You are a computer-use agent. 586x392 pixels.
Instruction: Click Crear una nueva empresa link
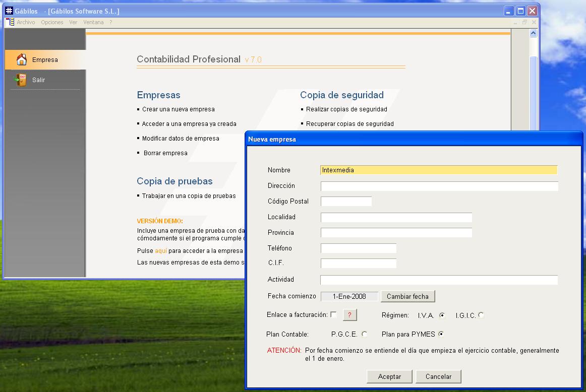click(x=178, y=109)
